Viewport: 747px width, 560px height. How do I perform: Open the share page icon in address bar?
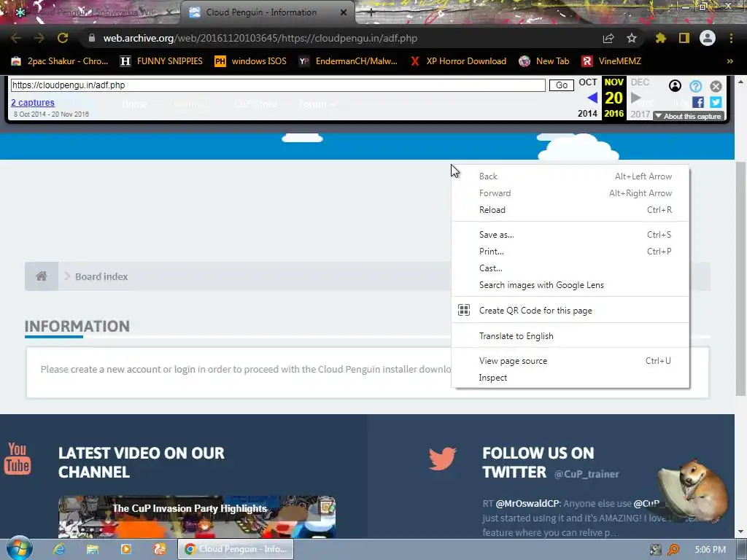tap(608, 38)
